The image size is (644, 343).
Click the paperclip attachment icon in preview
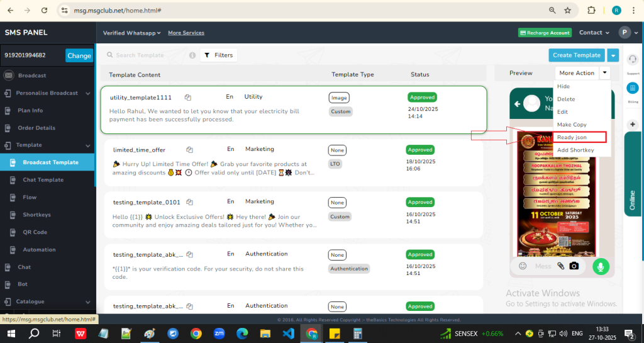click(560, 266)
